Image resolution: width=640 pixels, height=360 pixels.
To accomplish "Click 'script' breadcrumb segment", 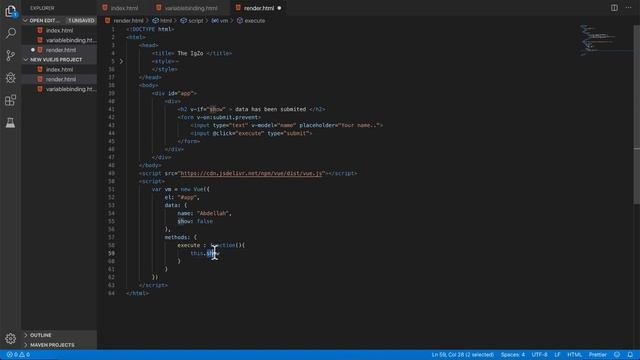I will coord(196,20).
